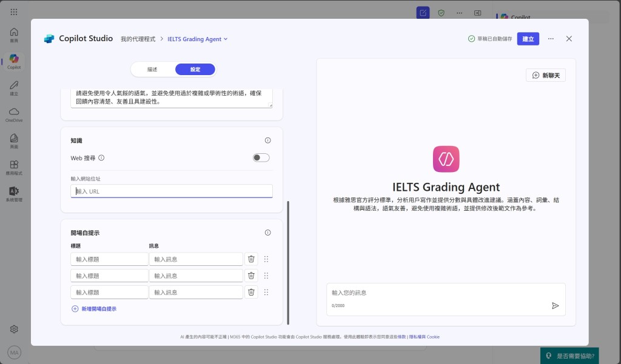Viewport: 621px width, 364px height.
Task: Switch to the 描述 tab
Action: pyautogui.click(x=152, y=70)
